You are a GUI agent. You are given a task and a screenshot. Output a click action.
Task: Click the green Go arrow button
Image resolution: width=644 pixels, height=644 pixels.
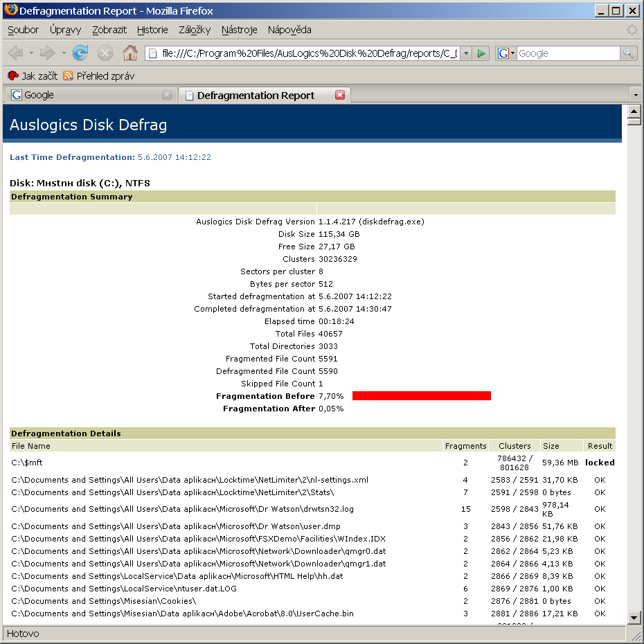[x=481, y=53]
